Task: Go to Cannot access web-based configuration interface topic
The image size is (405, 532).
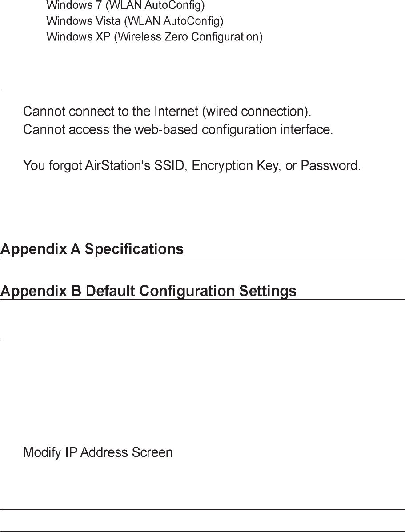Action: click(178, 130)
